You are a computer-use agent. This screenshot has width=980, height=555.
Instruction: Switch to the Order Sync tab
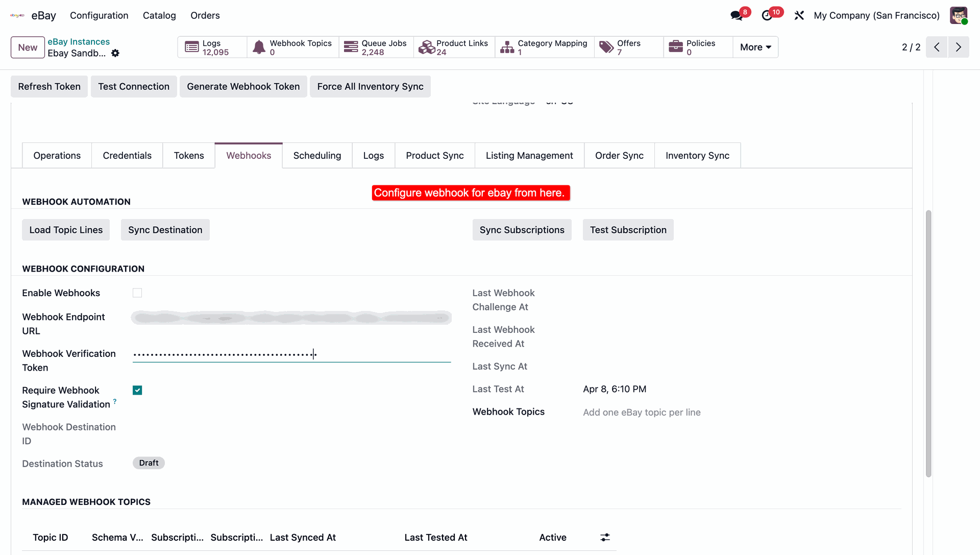pyautogui.click(x=619, y=155)
